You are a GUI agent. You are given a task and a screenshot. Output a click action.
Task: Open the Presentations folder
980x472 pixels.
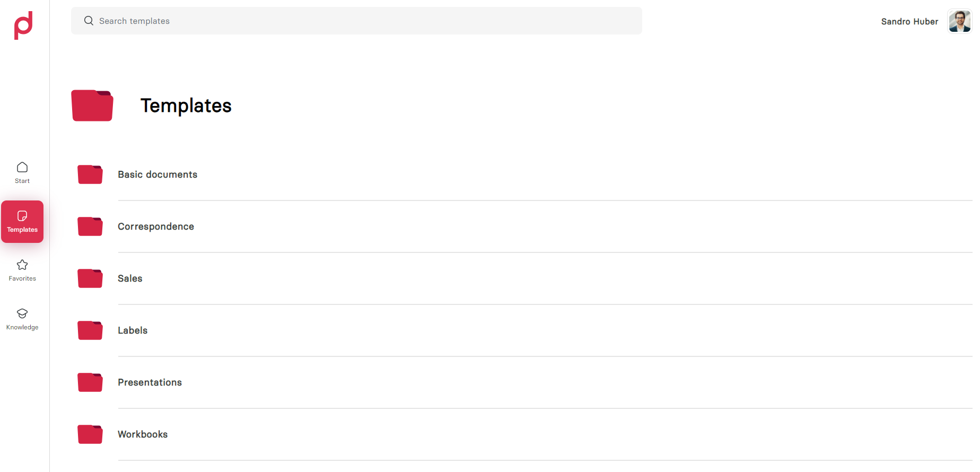150,382
